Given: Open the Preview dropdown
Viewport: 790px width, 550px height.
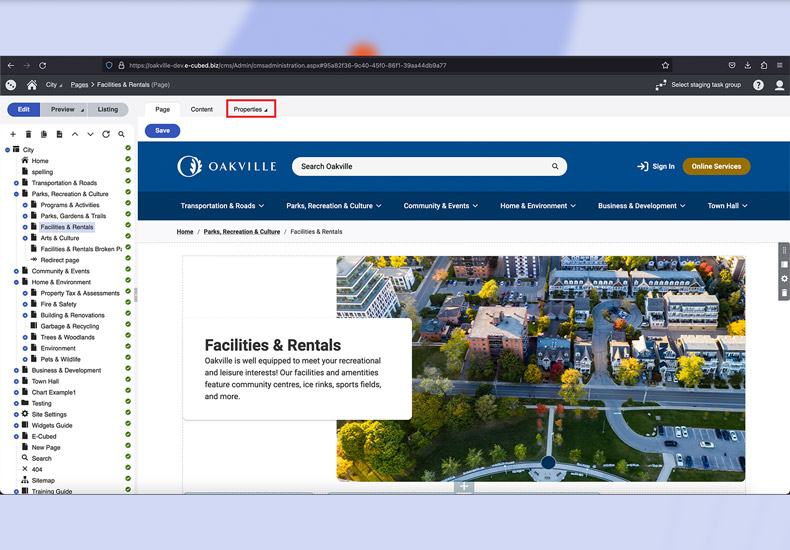Looking at the screenshot, I should (66, 109).
